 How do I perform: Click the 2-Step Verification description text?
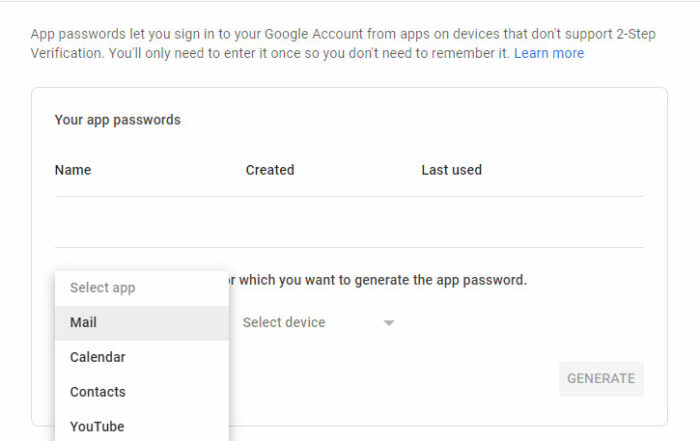343,43
